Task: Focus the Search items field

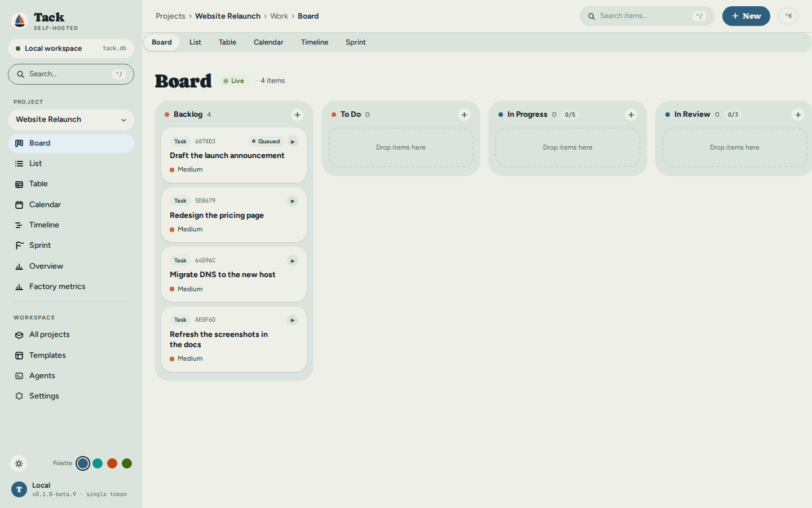Action: (647, 16)
